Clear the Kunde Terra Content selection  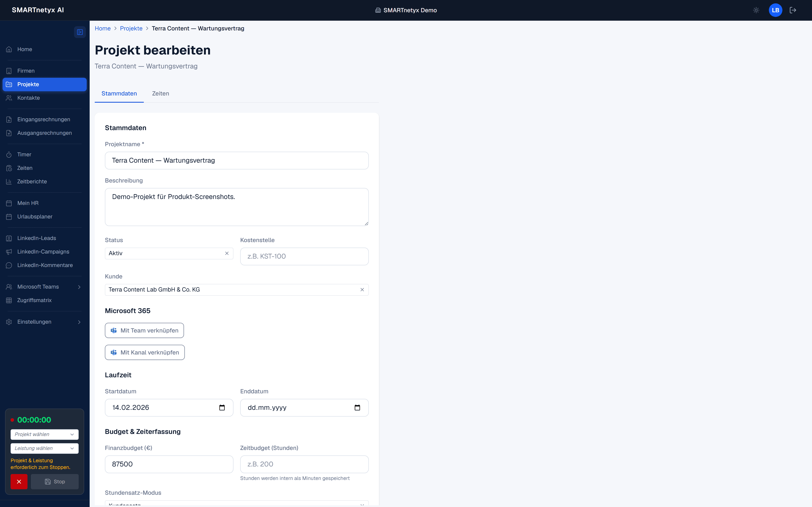[362, 290]
